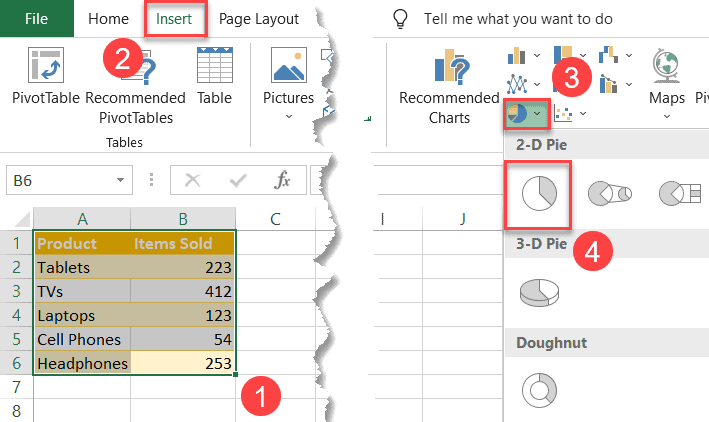Screen dimensions: 709x422
Task: Select cell containing Headphones
Action: pyautogui.click(x=82, y=364)
